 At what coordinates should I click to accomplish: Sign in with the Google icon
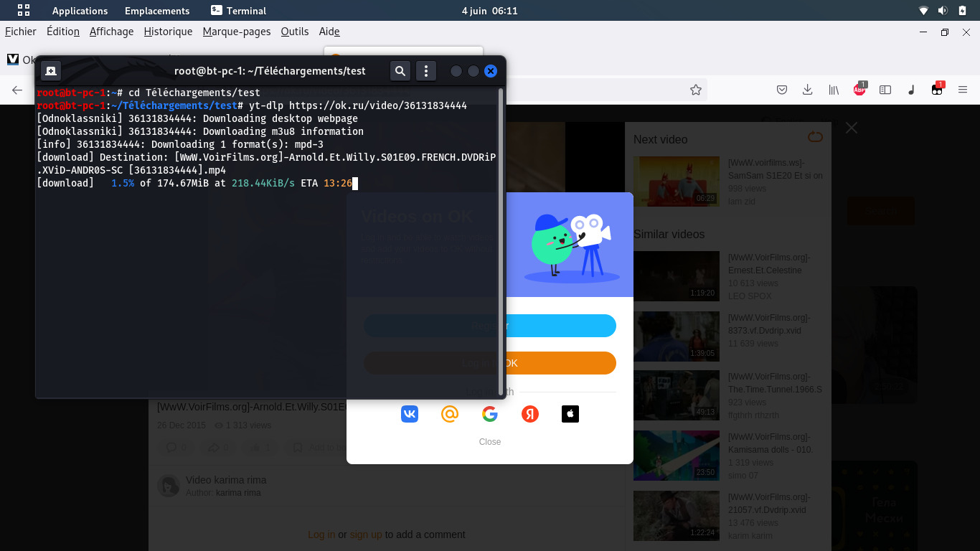(490, 414)
